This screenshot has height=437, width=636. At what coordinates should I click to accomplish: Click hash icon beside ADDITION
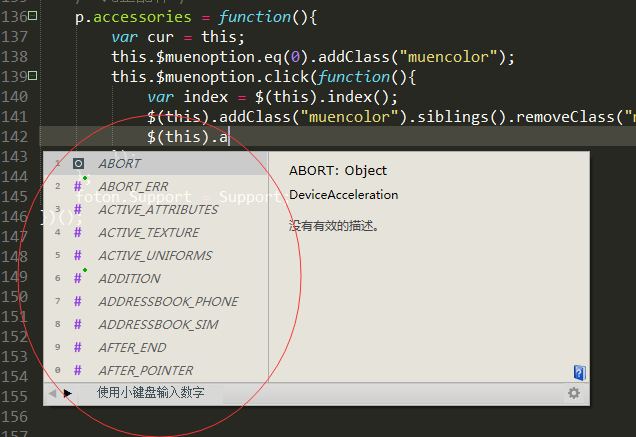click(78, 278)
